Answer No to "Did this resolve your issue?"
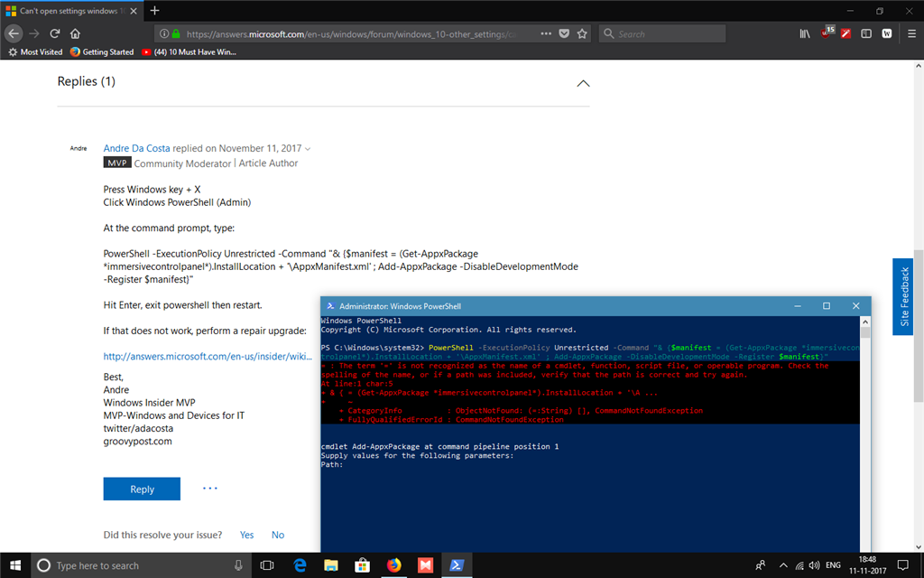The height and width of the screenshot is (578, 924). 278,535
